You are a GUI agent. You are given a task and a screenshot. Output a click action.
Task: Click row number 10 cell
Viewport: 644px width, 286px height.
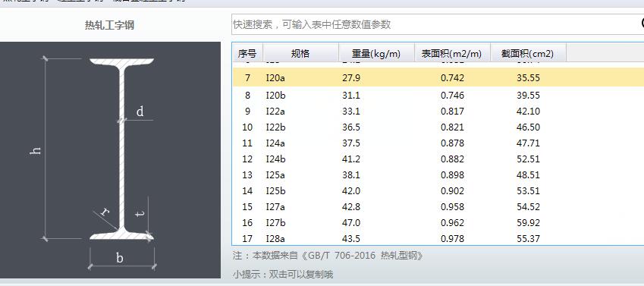(x=247, y=127)
